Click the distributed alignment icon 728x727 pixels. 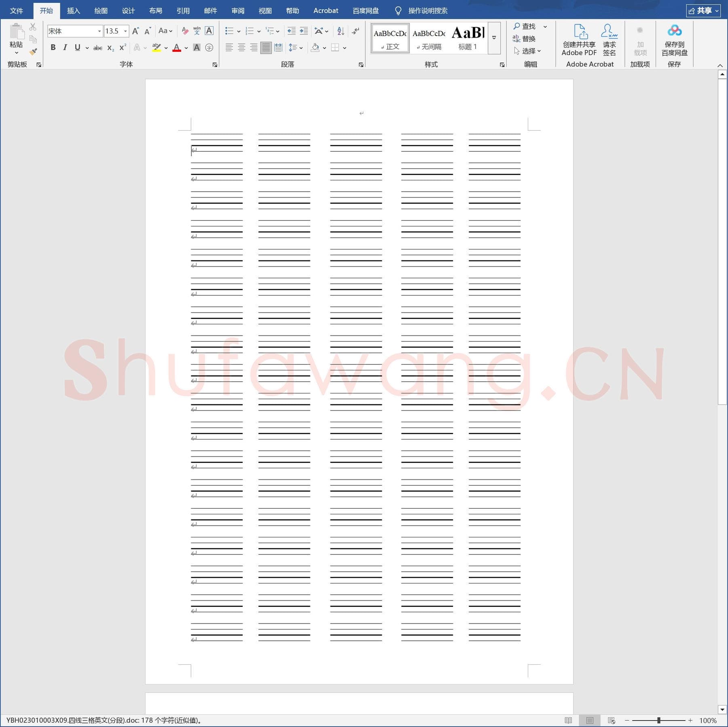tap(278, 48)
